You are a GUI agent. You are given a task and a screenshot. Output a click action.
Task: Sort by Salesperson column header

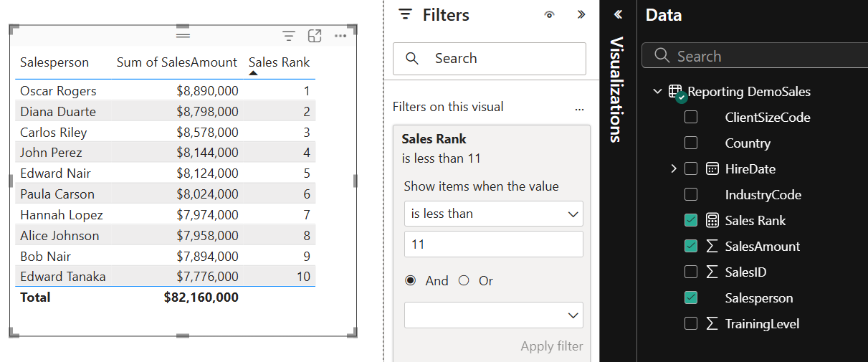pyautogui.click(x=54, y=62)
